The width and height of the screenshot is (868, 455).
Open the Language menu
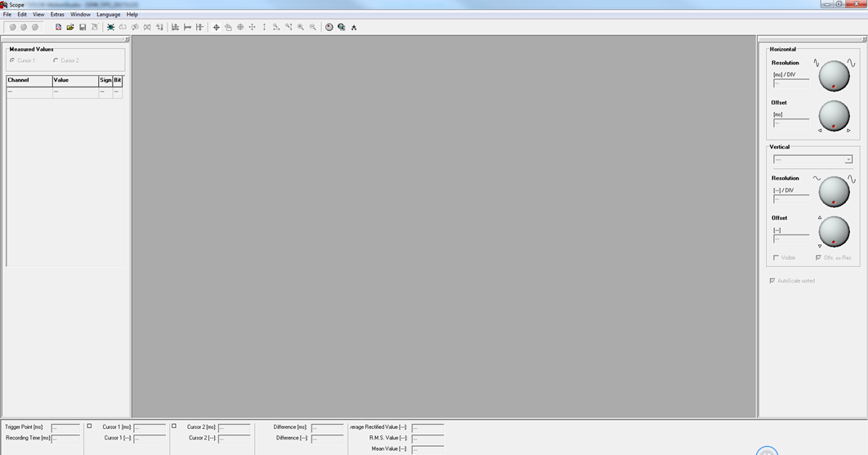click(x=108, y=15)
